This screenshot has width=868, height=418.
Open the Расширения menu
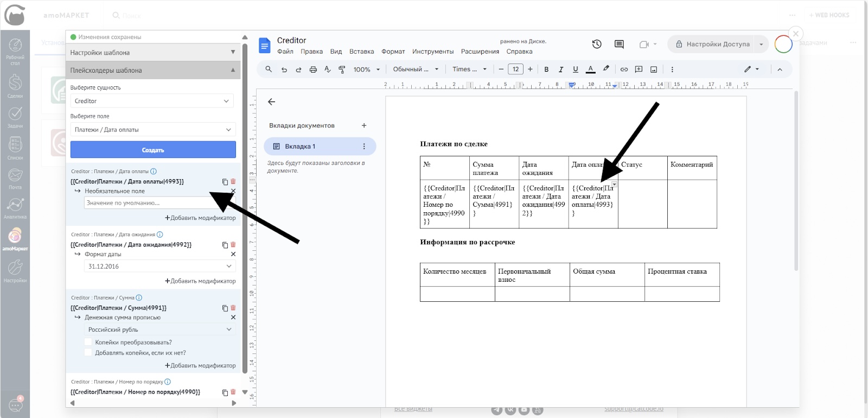(480, 52)
